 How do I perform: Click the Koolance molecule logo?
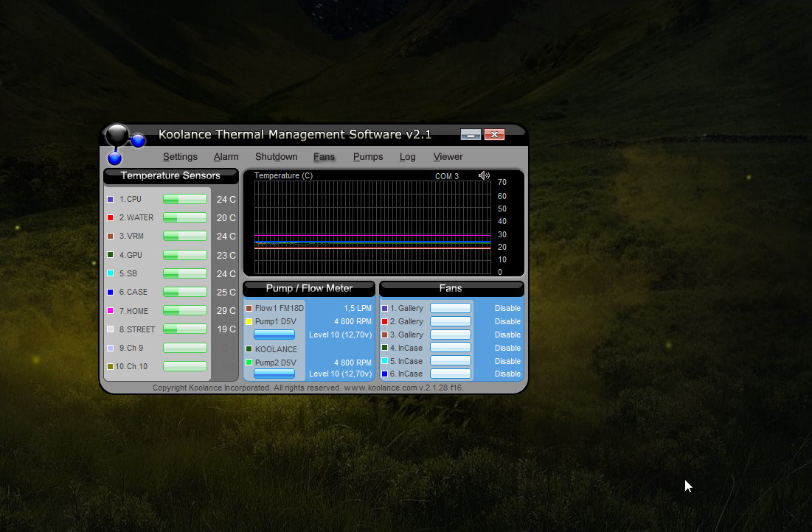click(x=125, y=144)
